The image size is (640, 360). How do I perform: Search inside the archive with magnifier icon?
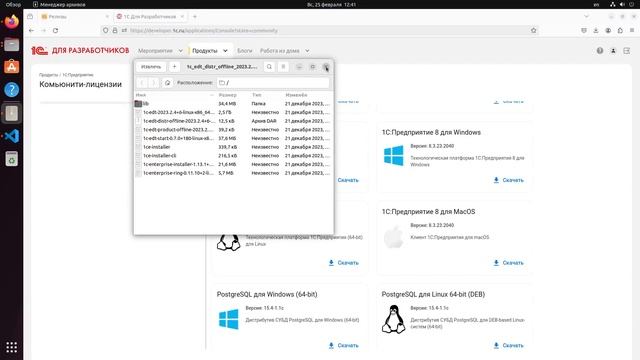269,67
